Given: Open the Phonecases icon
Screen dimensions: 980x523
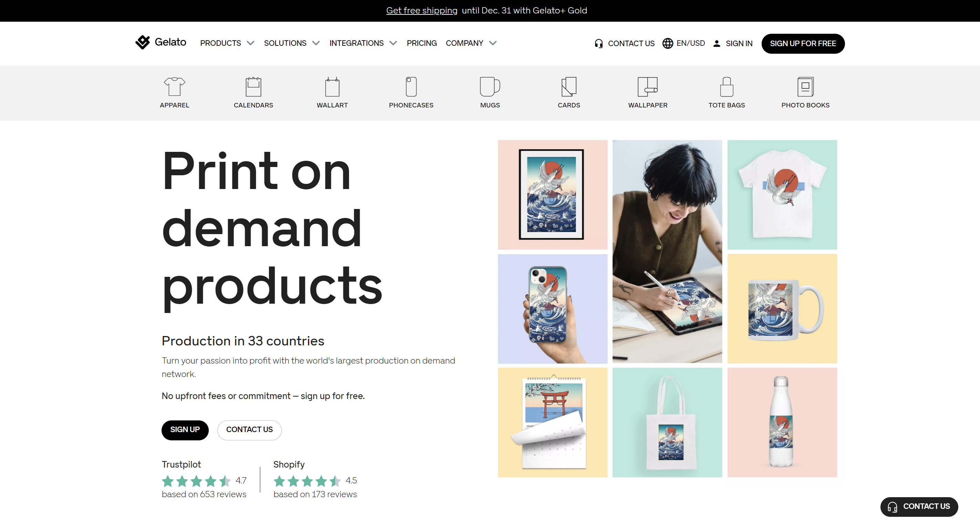Looking at the screenshot, I should tap(411, 86).
